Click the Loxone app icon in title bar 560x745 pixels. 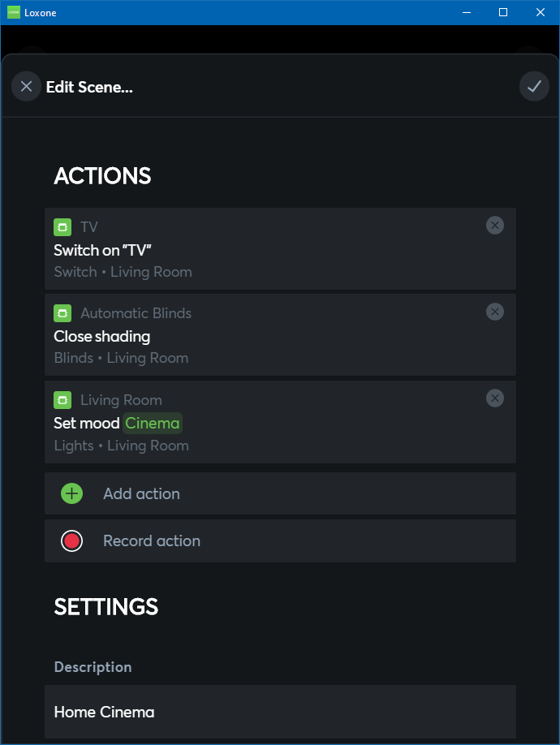(13, 12)
